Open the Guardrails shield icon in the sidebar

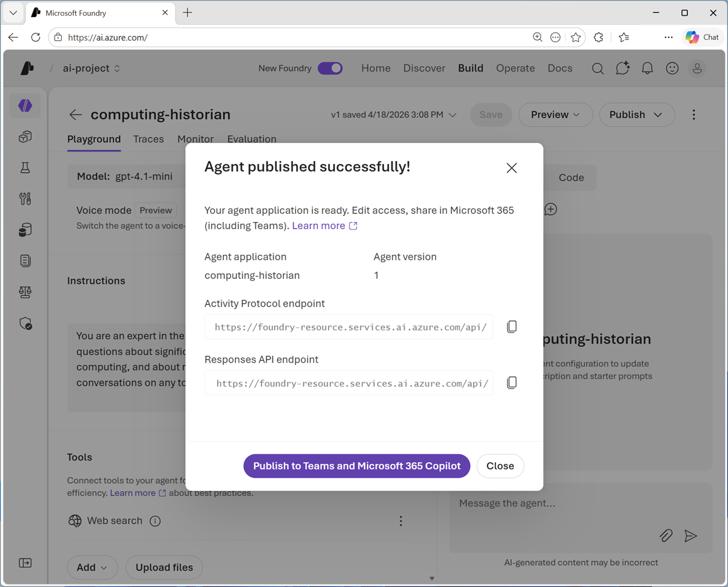tap(25, 323)
